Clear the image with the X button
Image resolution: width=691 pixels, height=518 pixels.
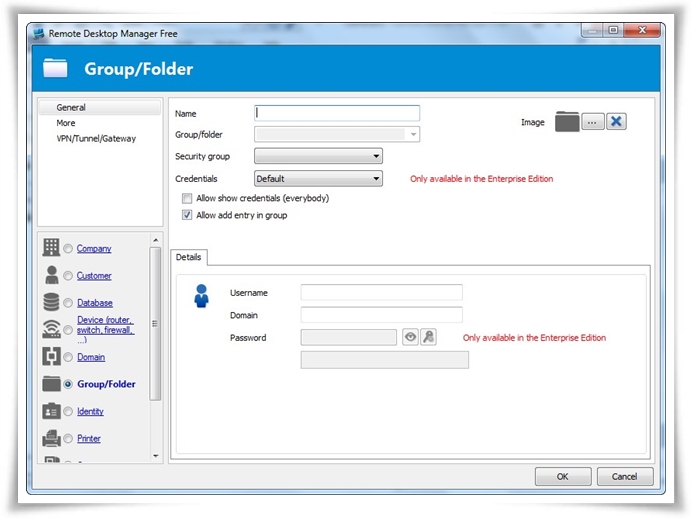point(616,121)
